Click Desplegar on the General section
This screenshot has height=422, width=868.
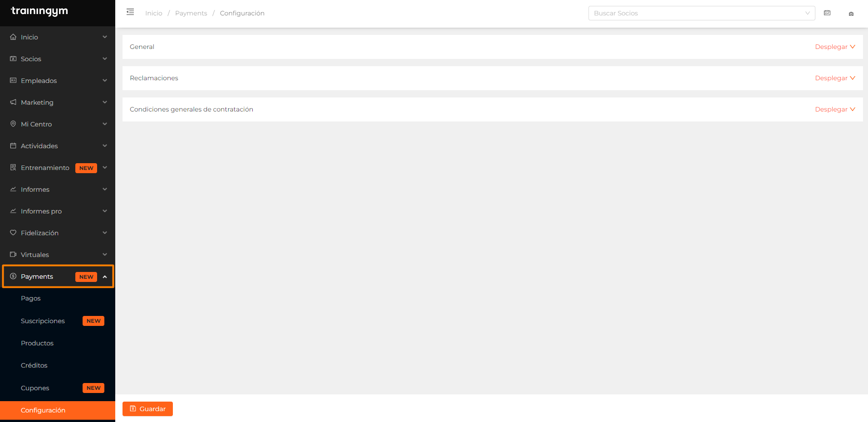coord(835,47)
